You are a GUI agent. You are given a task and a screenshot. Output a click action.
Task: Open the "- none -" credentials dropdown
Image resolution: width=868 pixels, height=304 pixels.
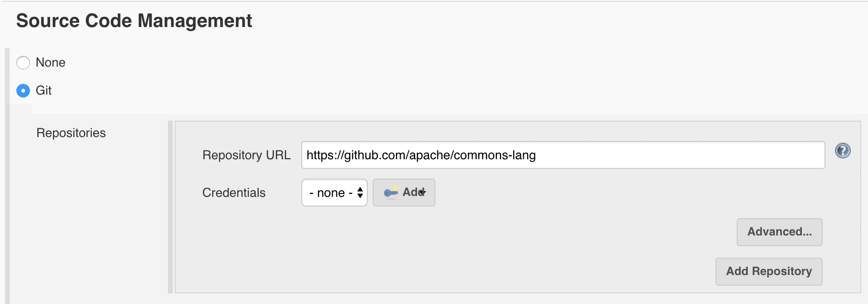pos(335,193)
